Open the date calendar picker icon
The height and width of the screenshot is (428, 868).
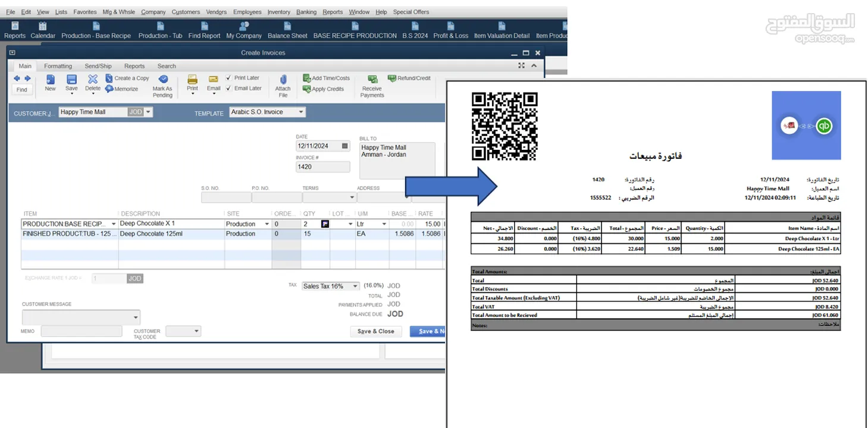click(x=344, y=146)
